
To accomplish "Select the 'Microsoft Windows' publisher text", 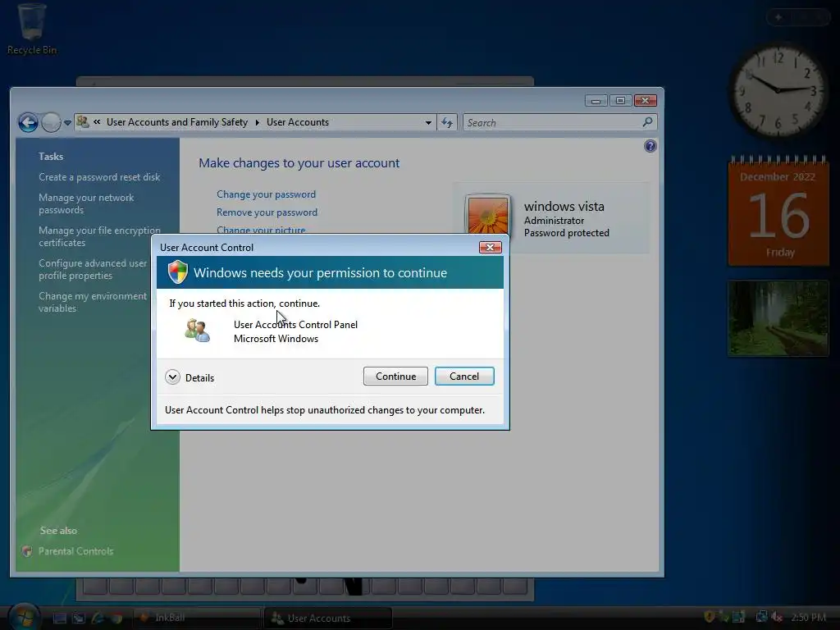I will point(276,339).
